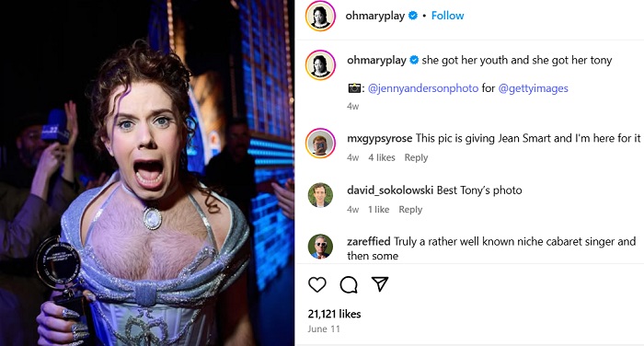Click the post photo of the Tony winner
This screenshot has width=644, height=346.
(x=147, y=173)
